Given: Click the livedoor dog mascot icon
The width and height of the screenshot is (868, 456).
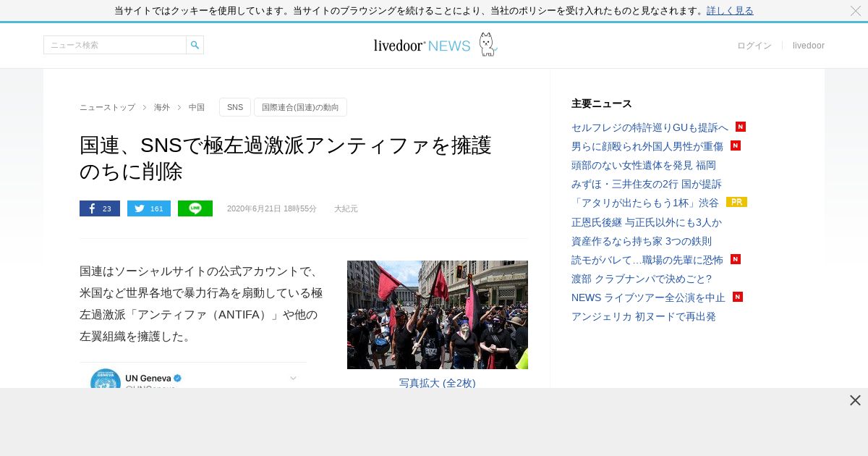Looking at the screenshot, I should pos(488,44).
